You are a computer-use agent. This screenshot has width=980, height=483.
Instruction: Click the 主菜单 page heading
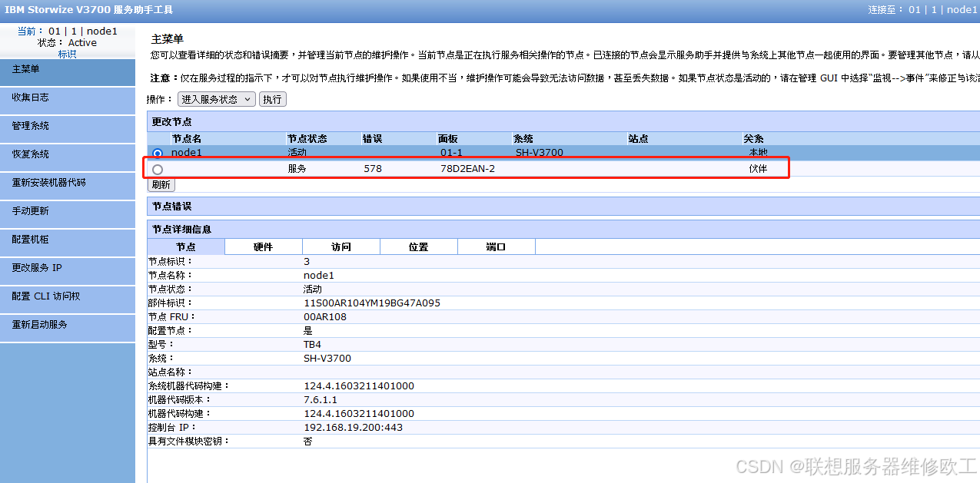[x=168, y=38]
